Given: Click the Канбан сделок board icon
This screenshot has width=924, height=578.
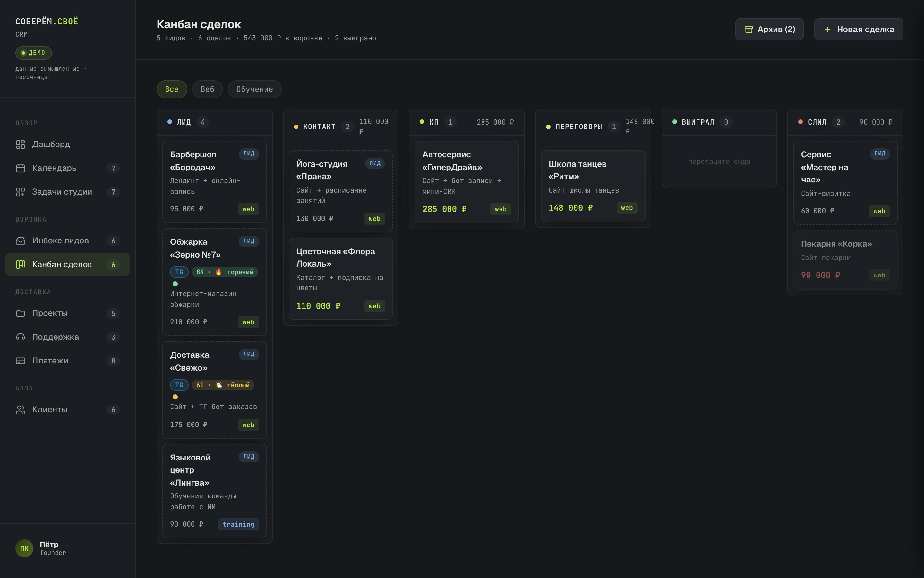Looking at the screenshot, I should [x=20, y=265].
